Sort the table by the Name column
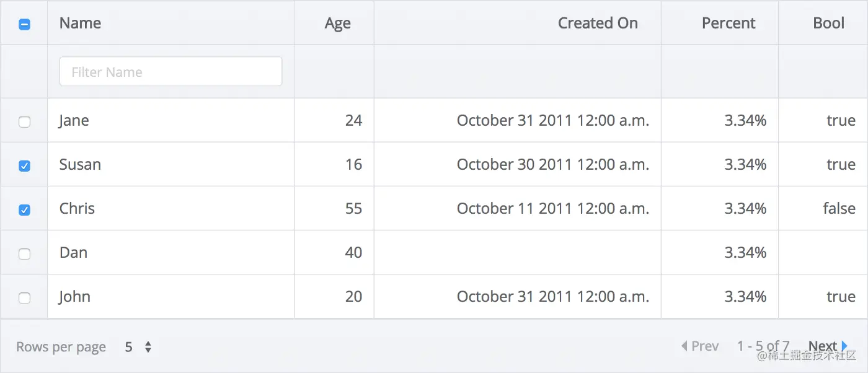Image resolution: width=868 pixels, height=373 pixels. (x=80, y=23)
